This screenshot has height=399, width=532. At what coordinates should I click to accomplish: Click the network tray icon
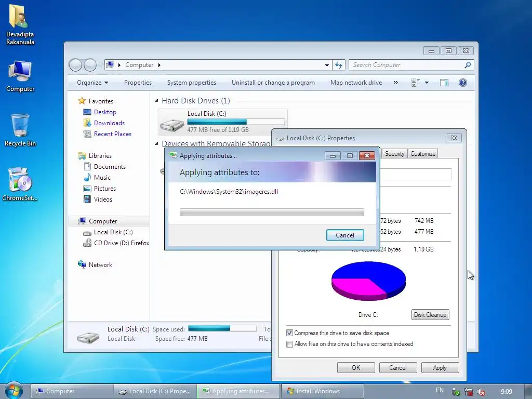click(469, 392)
